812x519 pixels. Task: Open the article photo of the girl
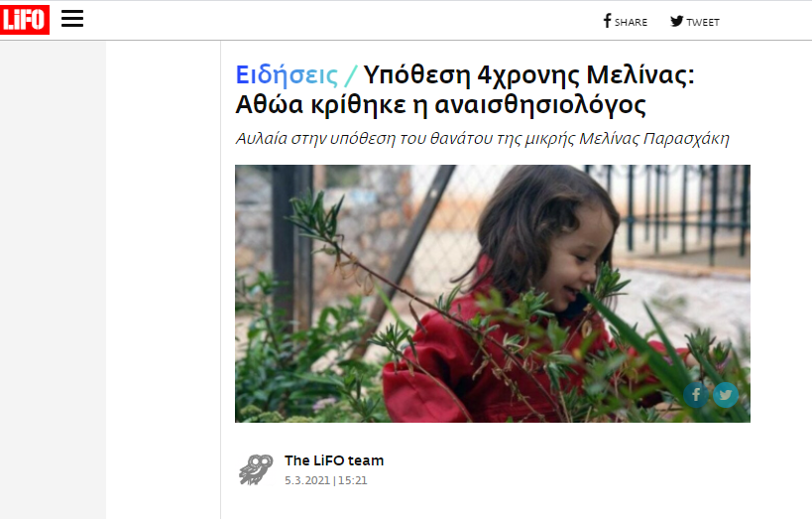pyautogui.click(x=493, y=294)
